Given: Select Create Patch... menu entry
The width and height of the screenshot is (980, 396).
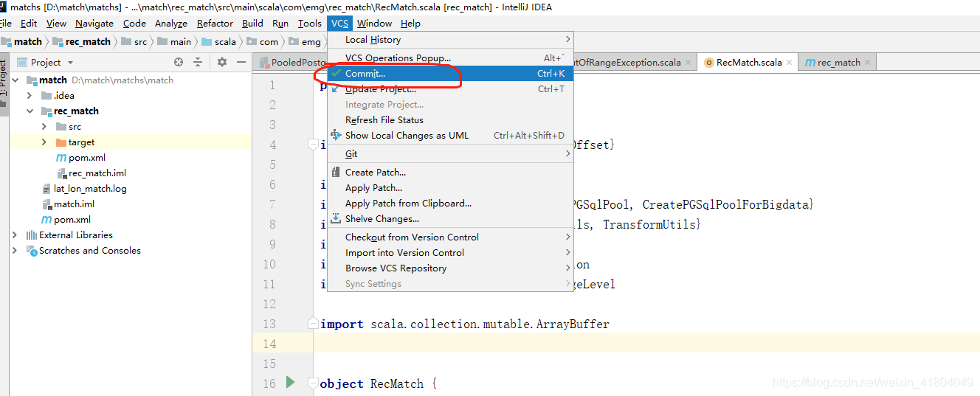Looking at the screenshot, I should pos(450,173).
